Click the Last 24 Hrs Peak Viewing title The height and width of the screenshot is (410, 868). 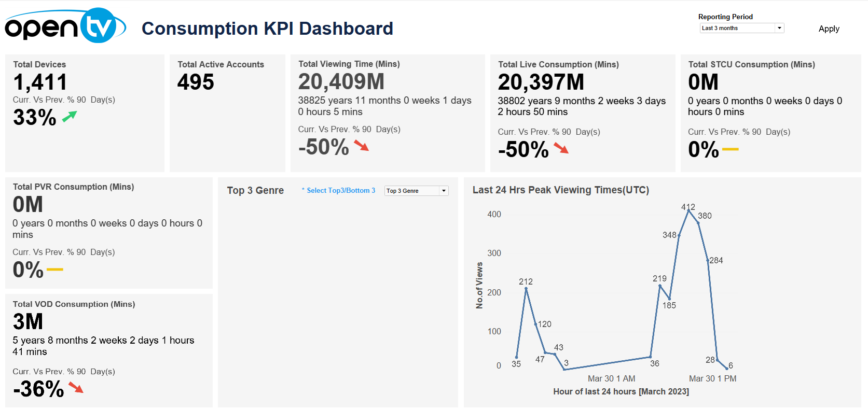click(560, 190)
